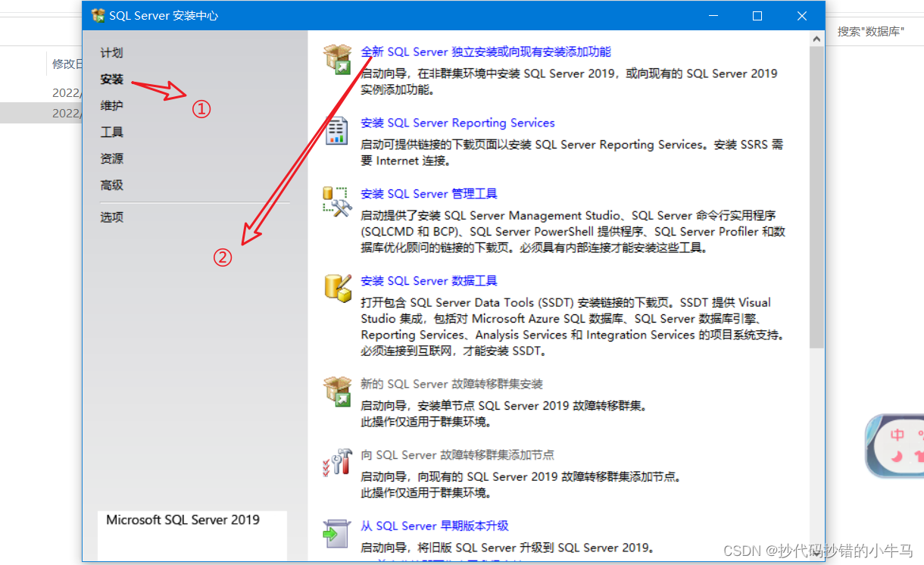Click description text mentioning SQLCMD 和 BCP
The image size is (924, 565).
pyautogui.click(x=573, y=232)
